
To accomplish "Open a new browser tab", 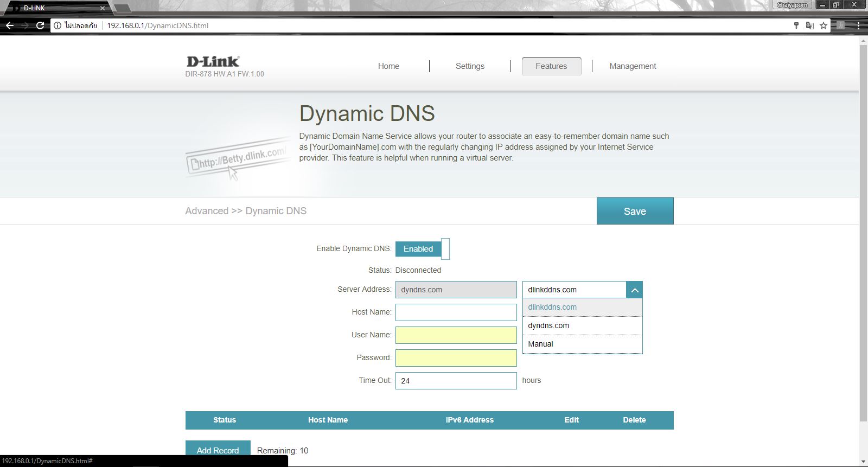I will [x=122, y=8].
